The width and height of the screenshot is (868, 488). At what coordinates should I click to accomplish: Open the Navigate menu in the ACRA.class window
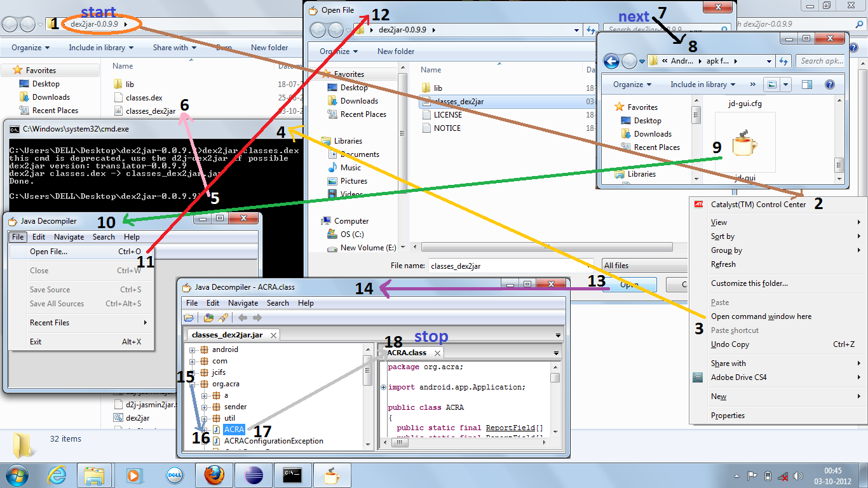(x=243, y=303)
